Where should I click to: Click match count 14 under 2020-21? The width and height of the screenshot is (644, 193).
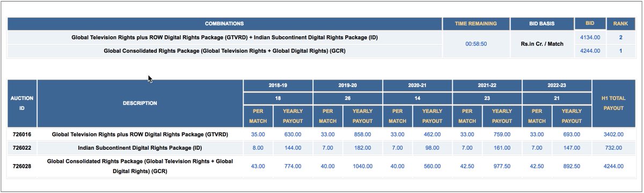(418, 98)
